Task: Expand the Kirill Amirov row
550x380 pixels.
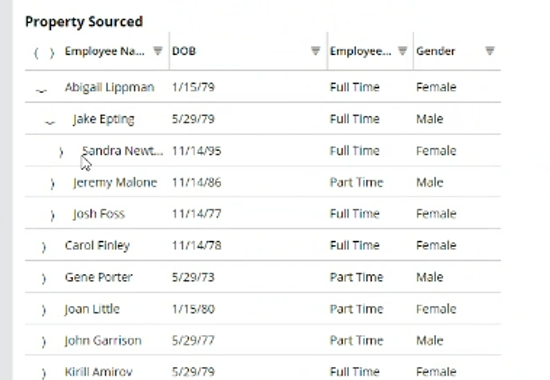Action: coord(43,373)
